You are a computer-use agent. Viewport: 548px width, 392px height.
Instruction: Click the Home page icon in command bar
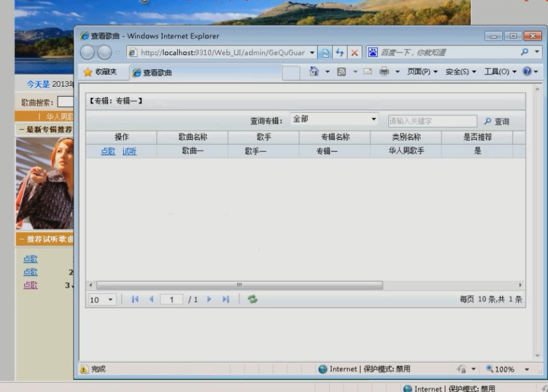click(x=314, y=71)
